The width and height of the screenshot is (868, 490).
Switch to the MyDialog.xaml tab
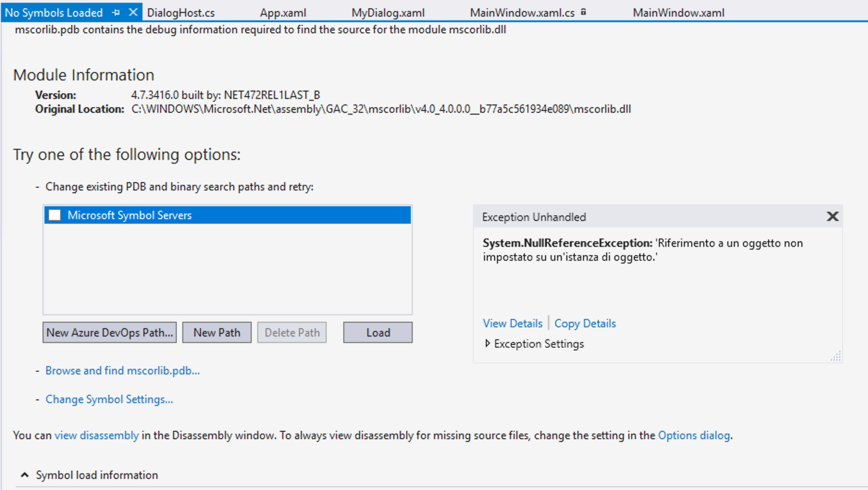[x=388, y=12]
